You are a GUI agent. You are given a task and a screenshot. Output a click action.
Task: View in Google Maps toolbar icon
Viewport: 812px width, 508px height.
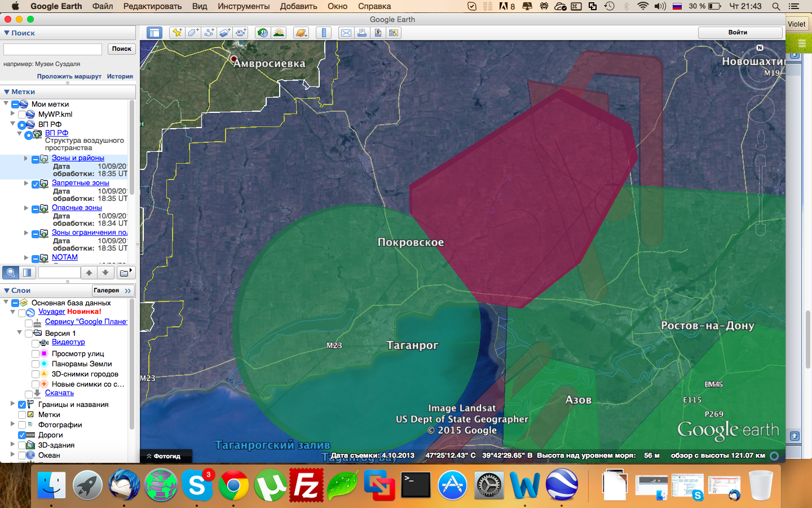pyautogui.click(x=394, y=33)
